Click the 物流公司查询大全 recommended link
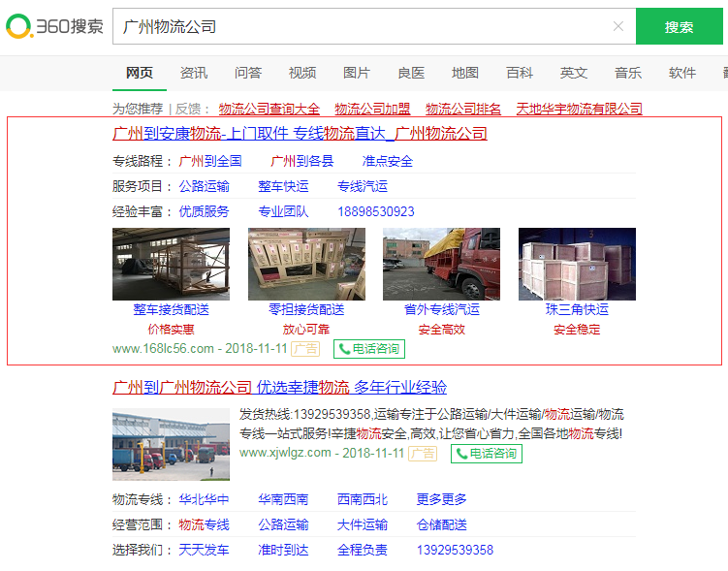 [269, 109]
